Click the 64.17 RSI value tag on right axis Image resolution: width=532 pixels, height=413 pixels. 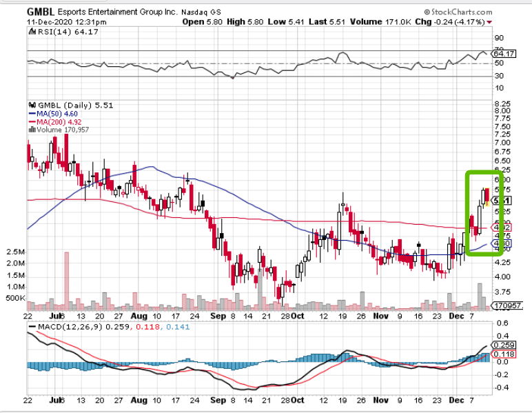(x=504, y=54)
